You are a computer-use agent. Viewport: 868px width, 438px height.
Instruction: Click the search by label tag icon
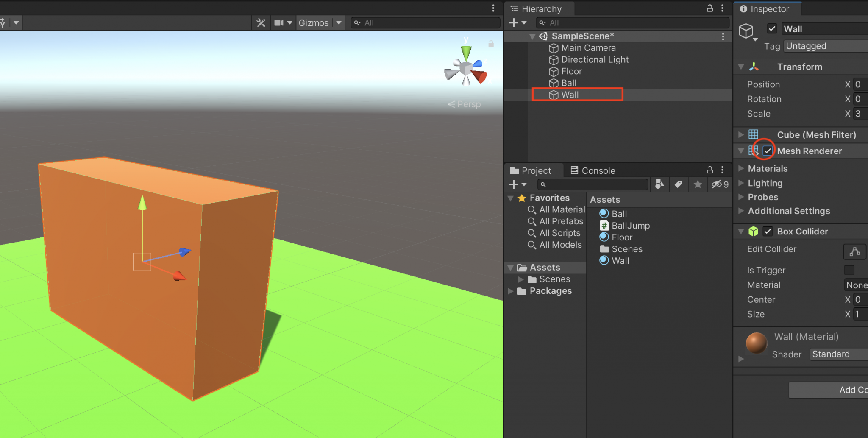point(679,184)
